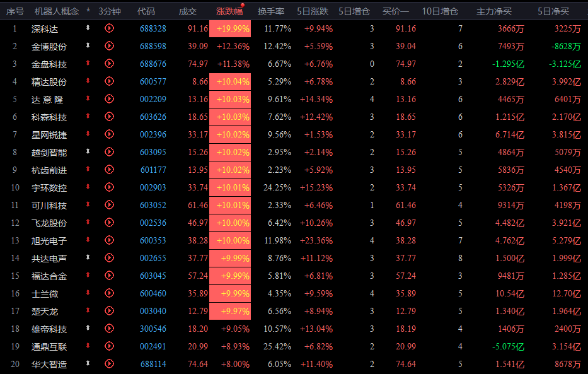This screenshot has height=374, width=588.
Task: Select stock name 星网锐捷
Action: pyautogui.click(x=49, y=135)
